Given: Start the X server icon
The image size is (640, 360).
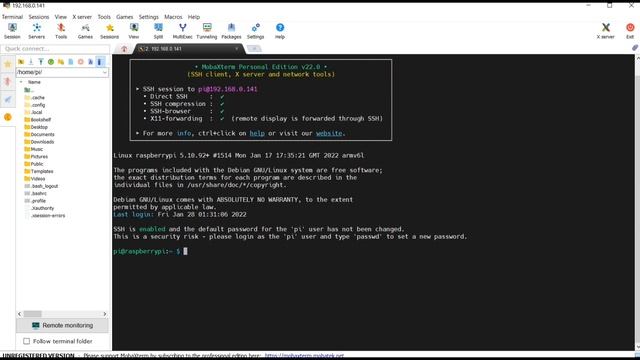Looking at the screenshot, I should (605, 31).
